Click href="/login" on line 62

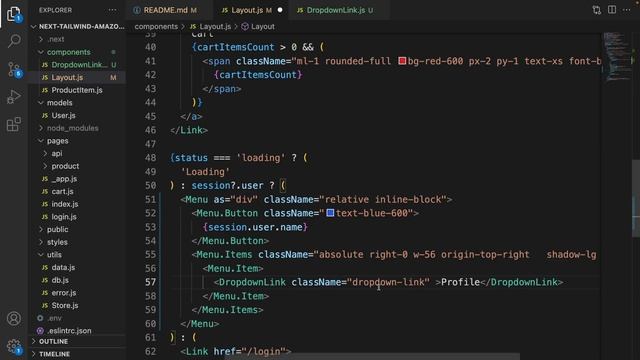tap(250, 351)
